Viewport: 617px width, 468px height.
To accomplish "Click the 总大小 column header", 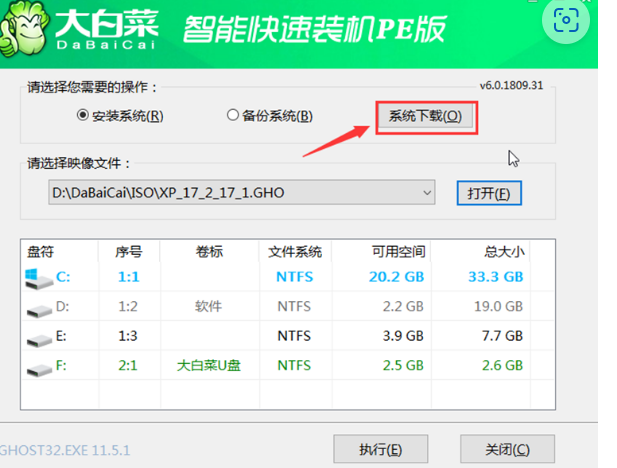I will point(480,251).
